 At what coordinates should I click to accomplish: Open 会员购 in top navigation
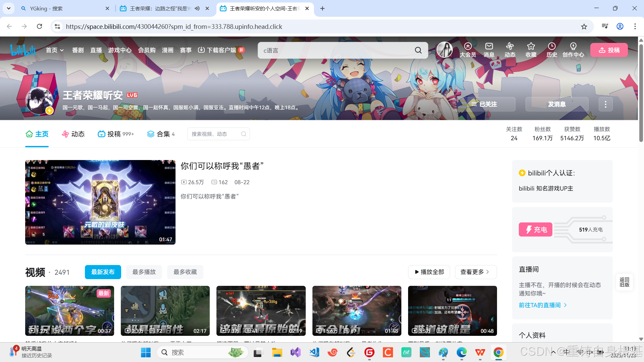(147, 50)
